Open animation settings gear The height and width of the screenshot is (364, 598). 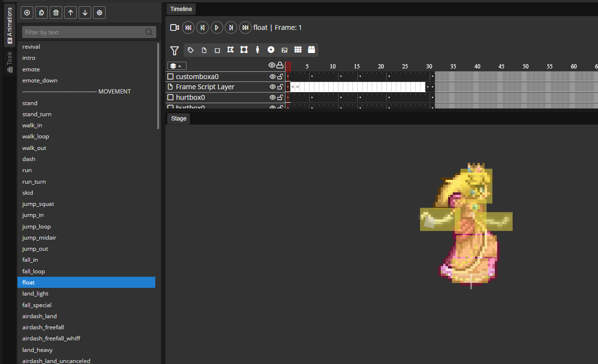click(x=100, y=13)
